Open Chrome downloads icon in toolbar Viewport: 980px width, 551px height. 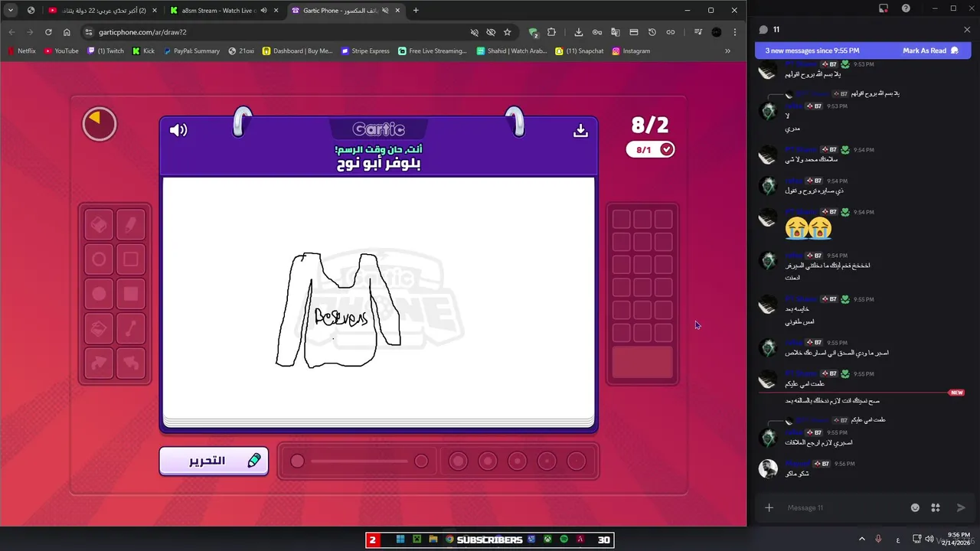pos(579,32)
